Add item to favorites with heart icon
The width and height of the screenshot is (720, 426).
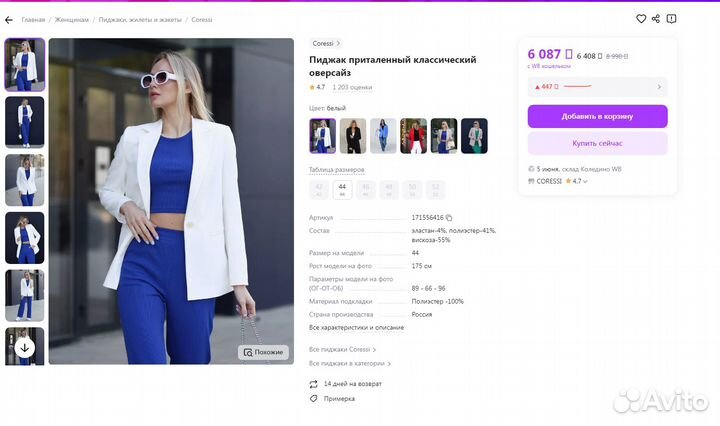[x=641, y=19]
